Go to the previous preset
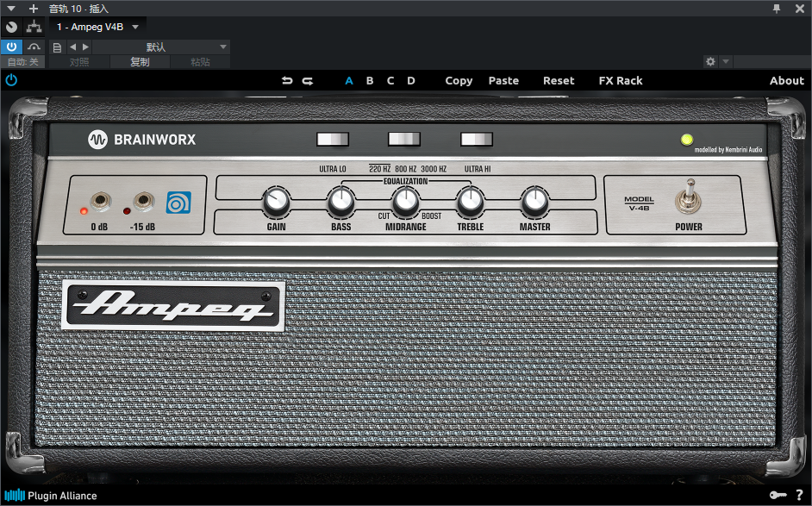The image size is (812, 506). point(73,47)
